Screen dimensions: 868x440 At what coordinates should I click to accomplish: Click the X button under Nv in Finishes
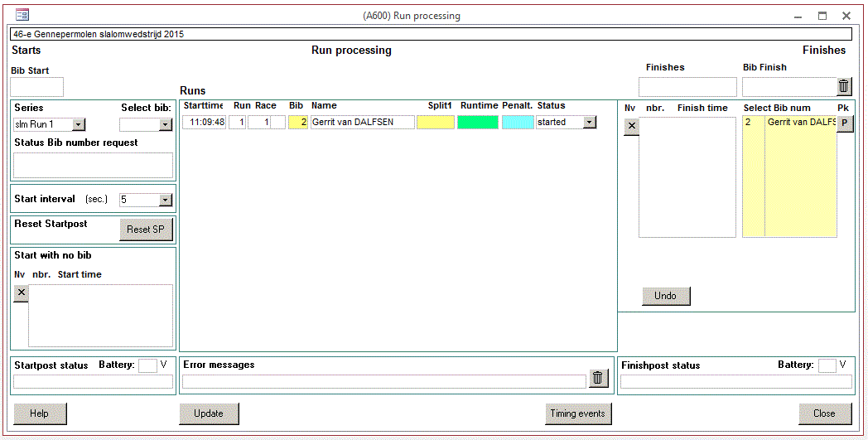632,126
